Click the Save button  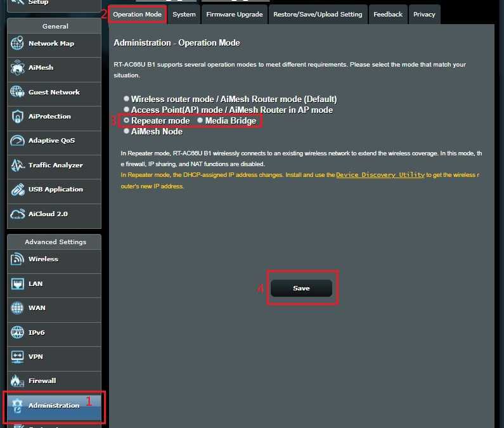coord(301,288)
